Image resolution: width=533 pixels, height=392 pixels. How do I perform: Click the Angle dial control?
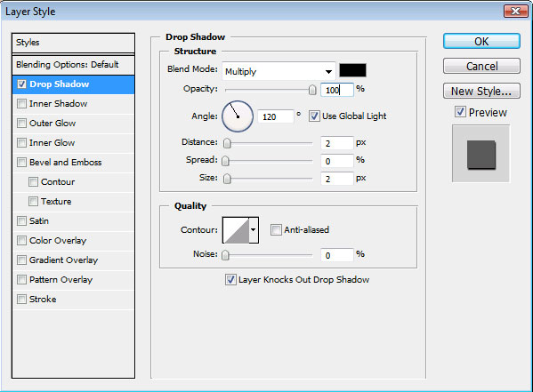pyautogui.click(x=238, y=116)
